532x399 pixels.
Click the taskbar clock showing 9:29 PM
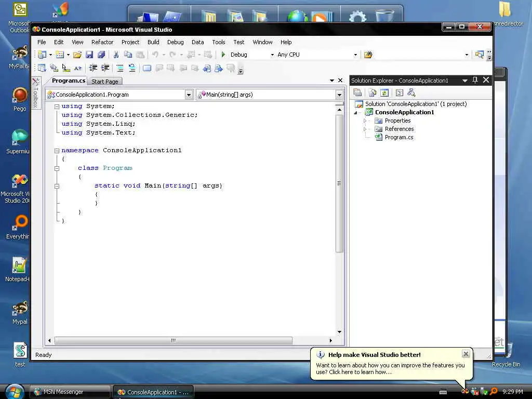(512, 392)
